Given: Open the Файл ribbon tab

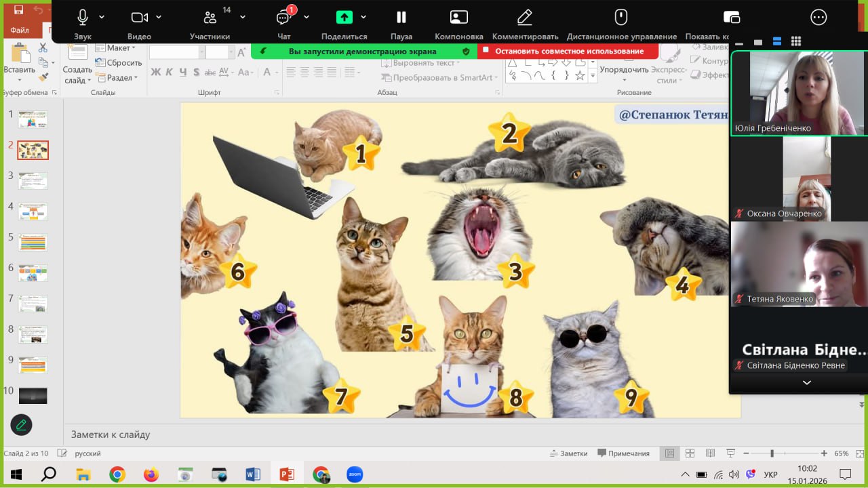Looking at the screenshot, I should 20,30.
